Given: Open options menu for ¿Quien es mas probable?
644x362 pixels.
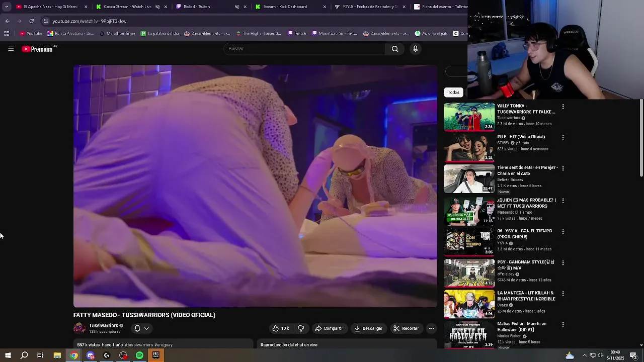Looking at the screenshot, I should (563, 201).
